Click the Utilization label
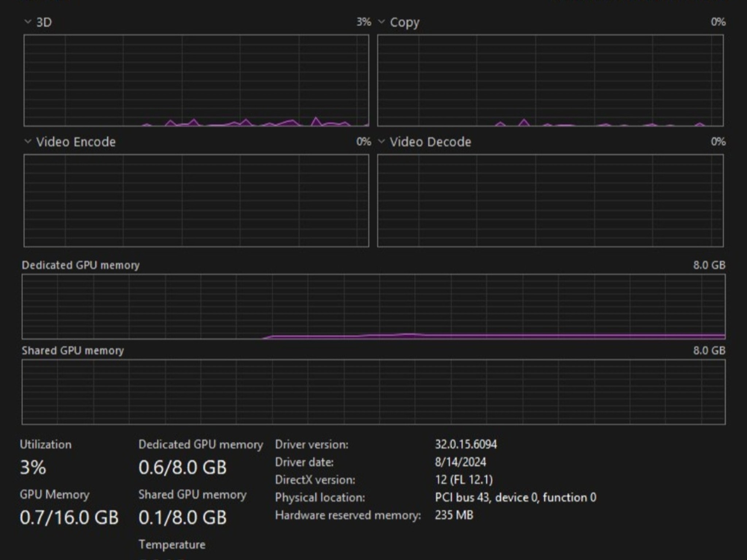This screenshot has width=747, height=560. click(x=46, y=444)
